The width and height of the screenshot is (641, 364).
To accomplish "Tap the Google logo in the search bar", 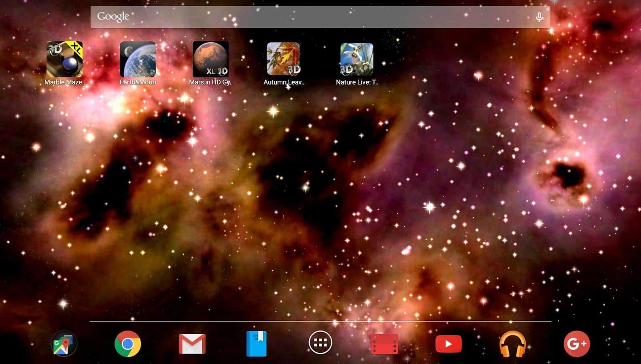I will 113,17.
